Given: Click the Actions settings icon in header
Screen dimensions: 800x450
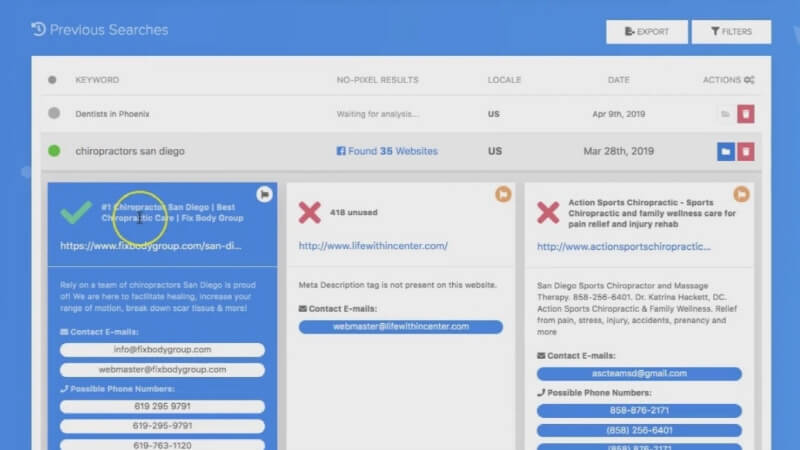Looking at the screenshot, I should click(749, 80).
